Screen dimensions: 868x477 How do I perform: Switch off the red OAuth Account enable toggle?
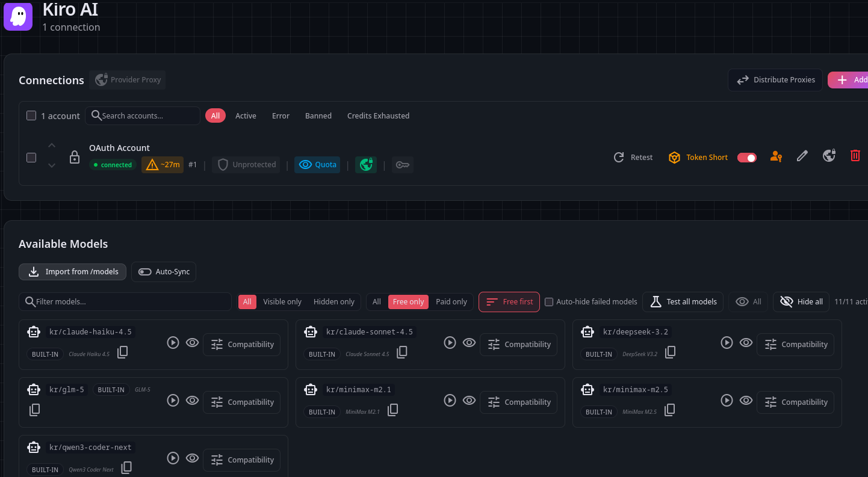tap(747, 158)
